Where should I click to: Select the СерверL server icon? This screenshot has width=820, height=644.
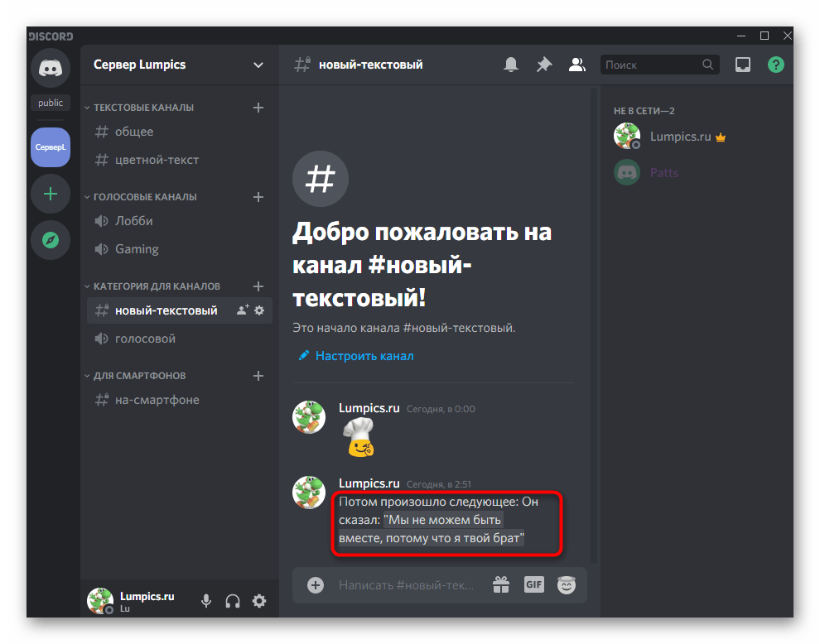[x=51, y=147]
